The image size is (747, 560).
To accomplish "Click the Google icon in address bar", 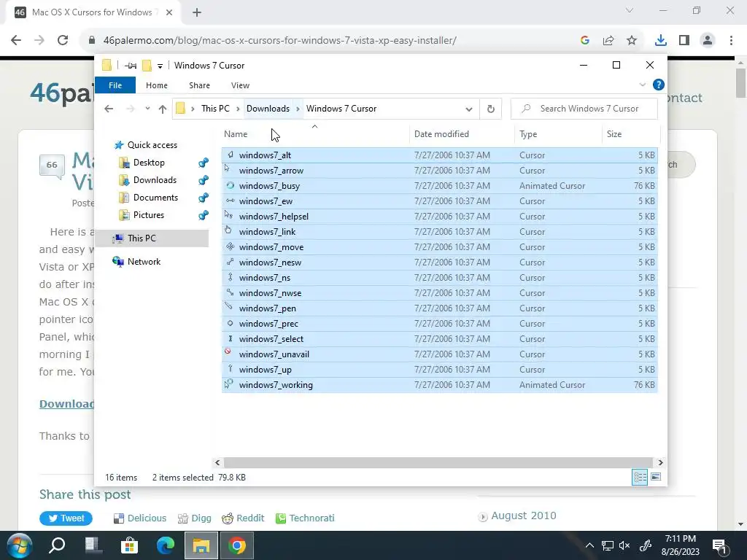I will coord(585,41).
